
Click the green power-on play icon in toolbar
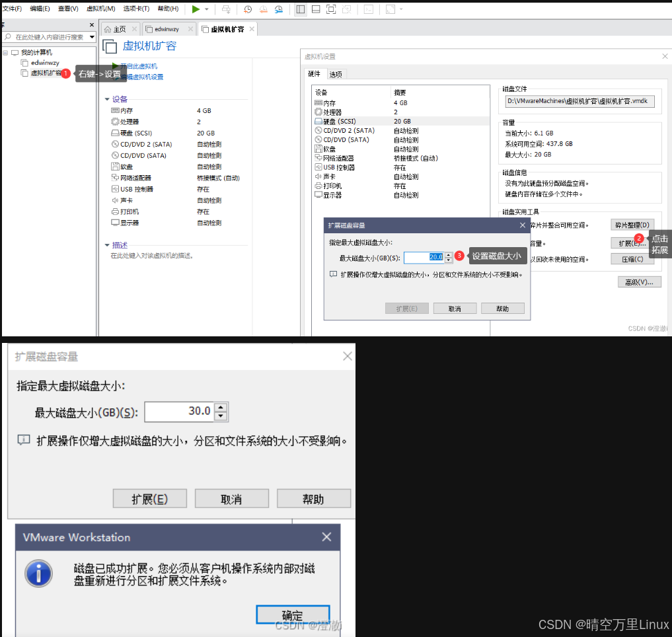click(x=196, y=9)
